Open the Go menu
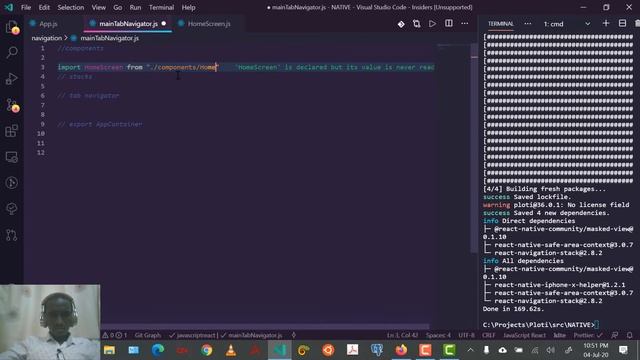640x360 pixels. coord(118,7)
